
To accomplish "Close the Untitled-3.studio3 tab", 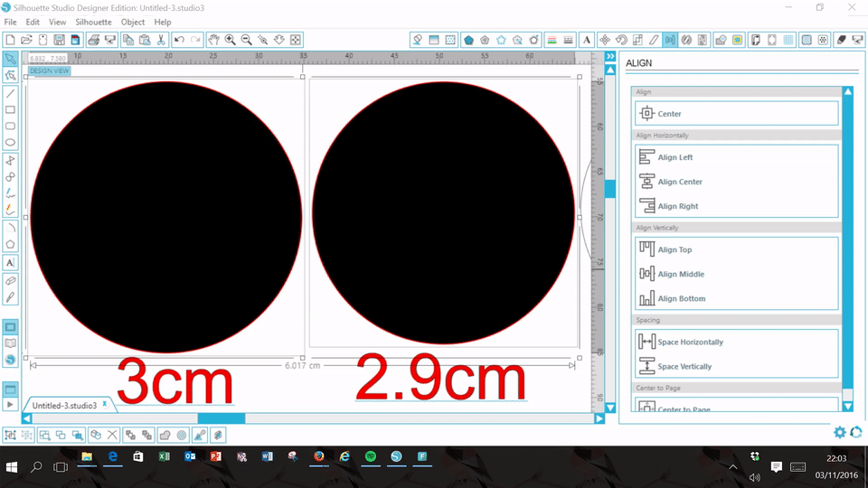I will tap(105, 404).
